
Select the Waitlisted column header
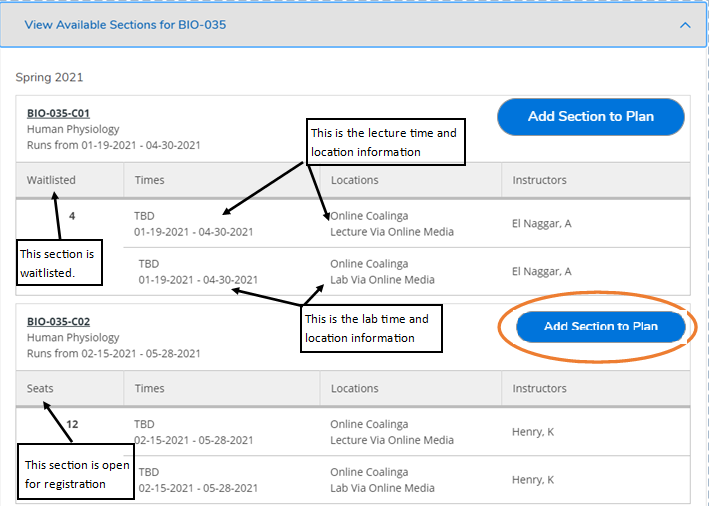[x=51, y=180]
